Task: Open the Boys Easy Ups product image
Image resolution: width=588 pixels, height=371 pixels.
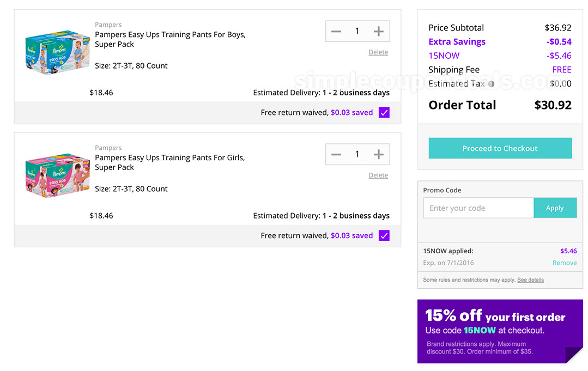Action: 57,52
